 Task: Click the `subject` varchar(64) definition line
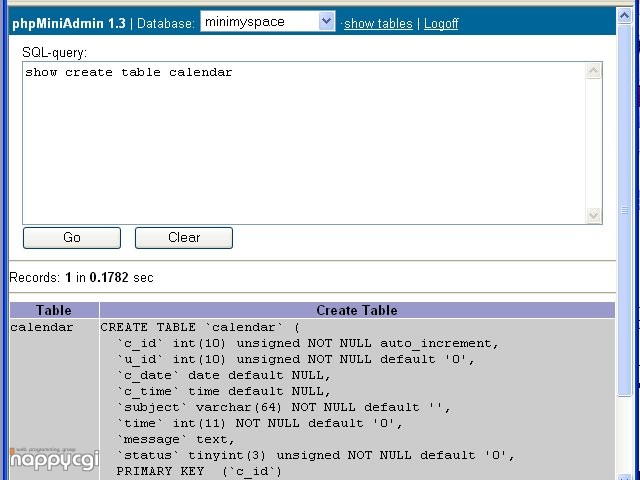pyautogui.click(x=284, y=407)
